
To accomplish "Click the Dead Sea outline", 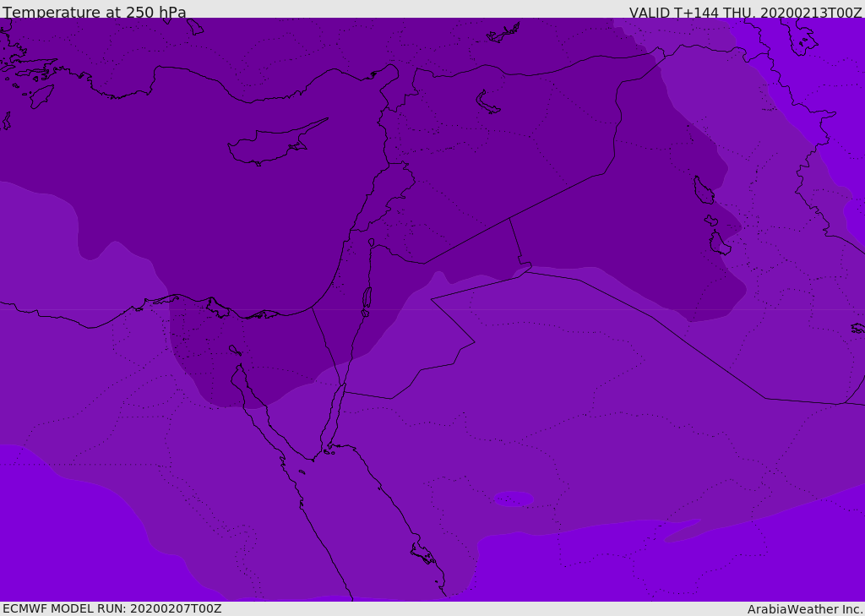I will coord(367,302).
